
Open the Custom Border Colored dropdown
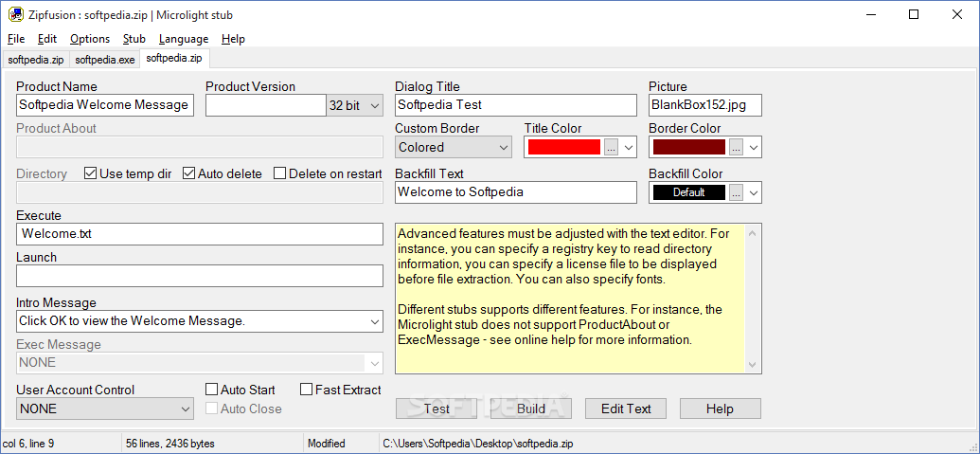click(x=454, y=148)
